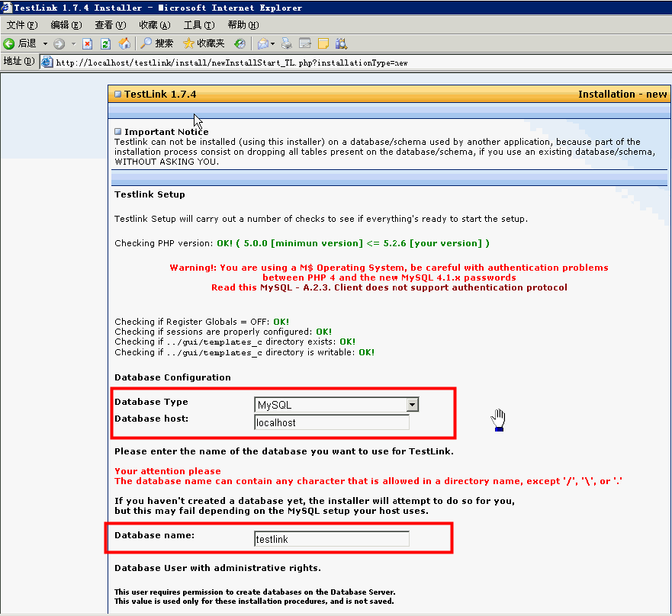The height and width of the screenshot is (616, 672).
Task: Open the 帮助(H) menu
Action: click(x=243, y=25)
